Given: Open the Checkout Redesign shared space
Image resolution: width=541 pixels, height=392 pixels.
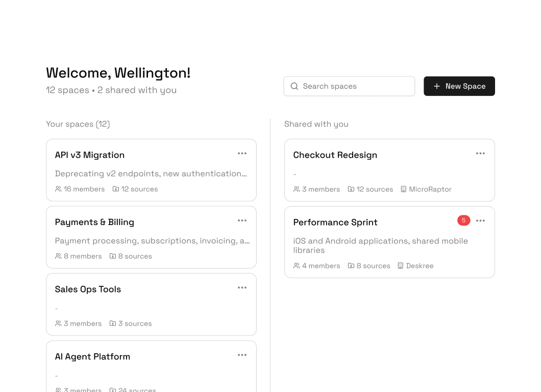Looking at the screenshot, I should 335,155.
